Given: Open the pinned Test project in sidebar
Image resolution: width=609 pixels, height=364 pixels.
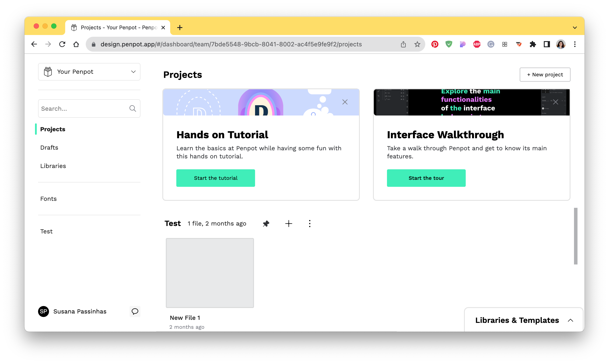Looking at the screenshot, I should [46, 231].
